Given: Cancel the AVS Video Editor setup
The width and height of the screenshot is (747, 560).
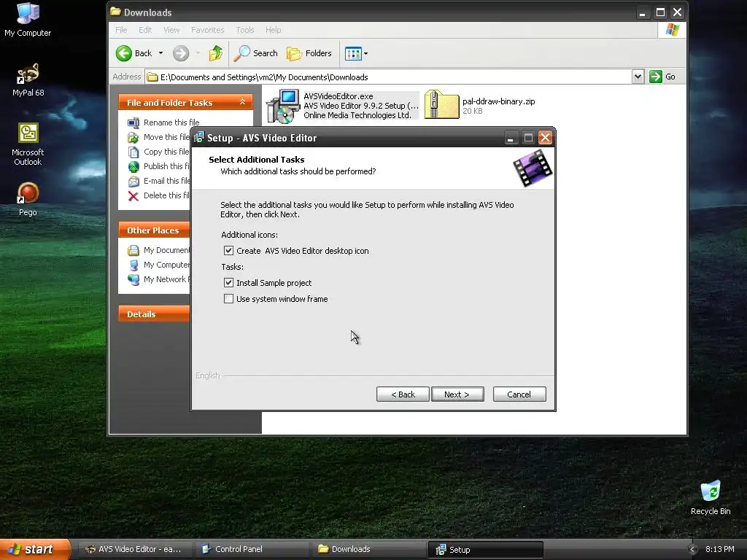Looking at the screenshot, I should (519, 394).
